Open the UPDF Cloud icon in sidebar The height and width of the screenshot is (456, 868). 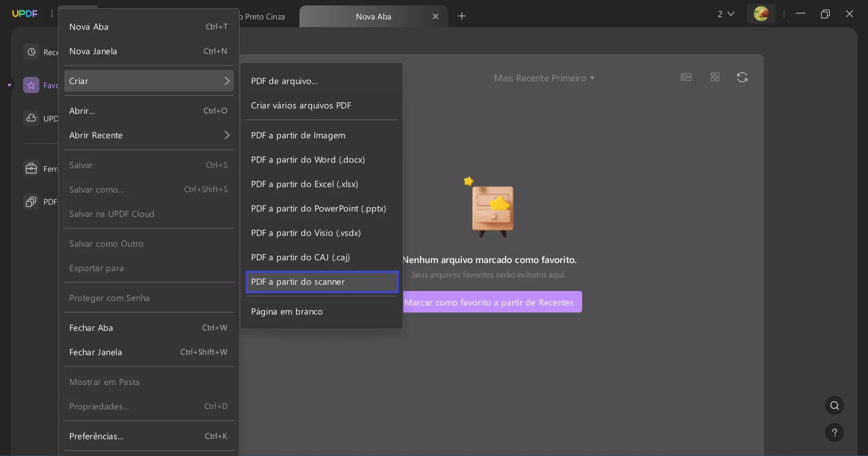(x=31, y=118)
